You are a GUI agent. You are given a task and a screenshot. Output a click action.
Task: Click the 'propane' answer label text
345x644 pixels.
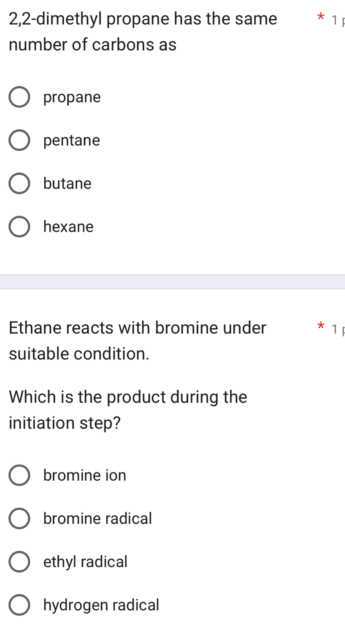(x=72, y=97)
